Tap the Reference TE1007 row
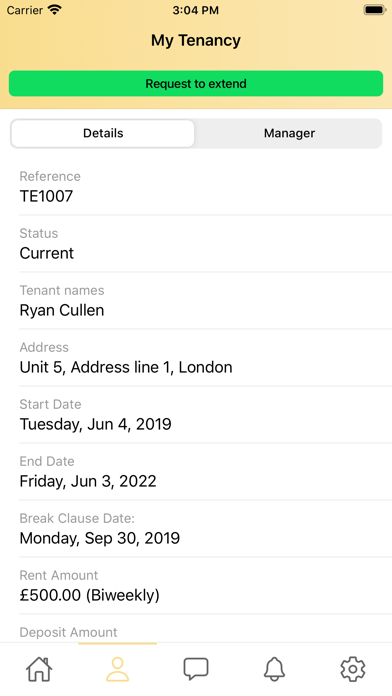The width and height of the screenshot is (392, 696). [206, 187]
